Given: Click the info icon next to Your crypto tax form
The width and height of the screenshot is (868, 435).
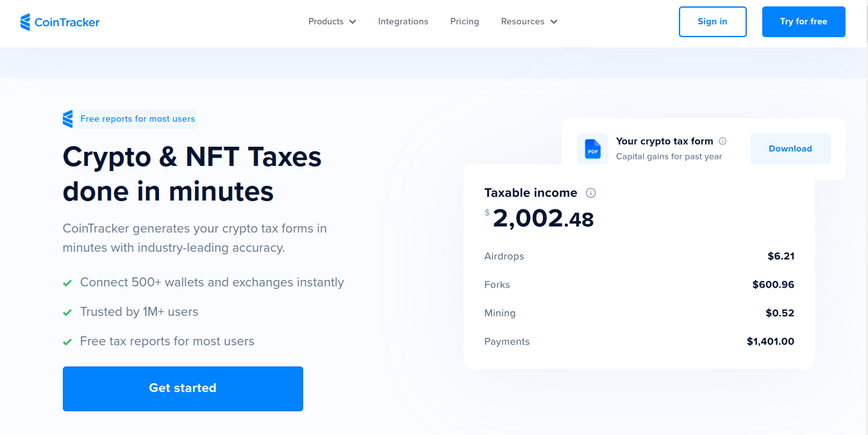Looking at the screenshot, I should (722, 141).
